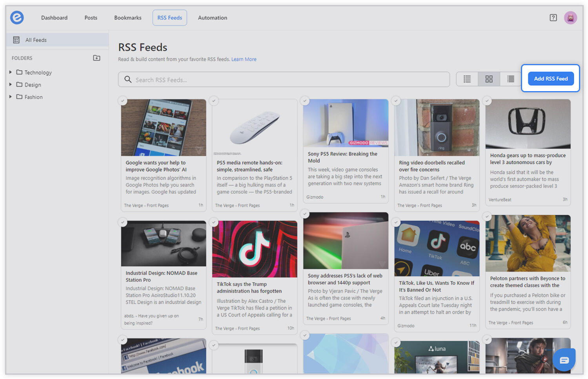588x379 pixels.
Task: Open the Technology folder label
Action: coord(38,72)
